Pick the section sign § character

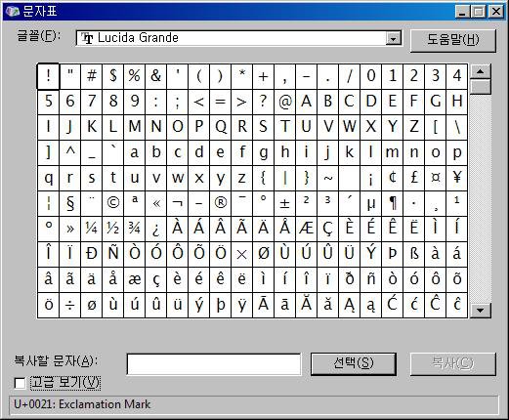(x=70, y=203)
